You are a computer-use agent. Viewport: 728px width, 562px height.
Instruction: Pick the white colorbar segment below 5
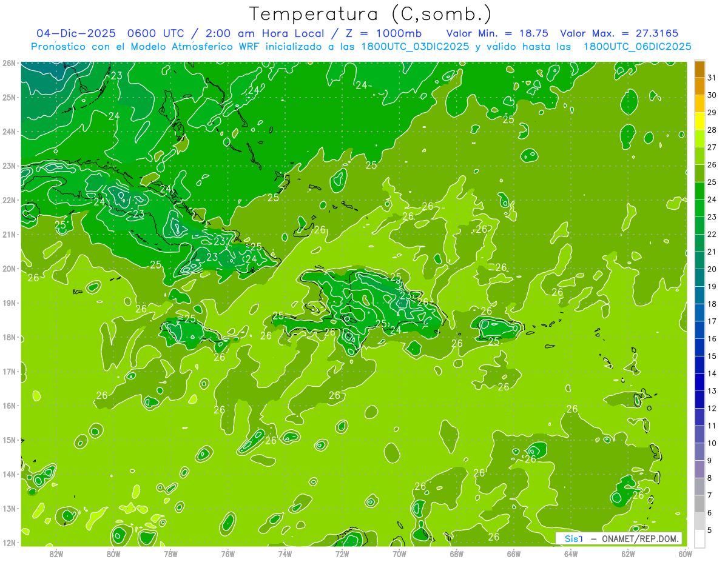[x=699, y=538]
